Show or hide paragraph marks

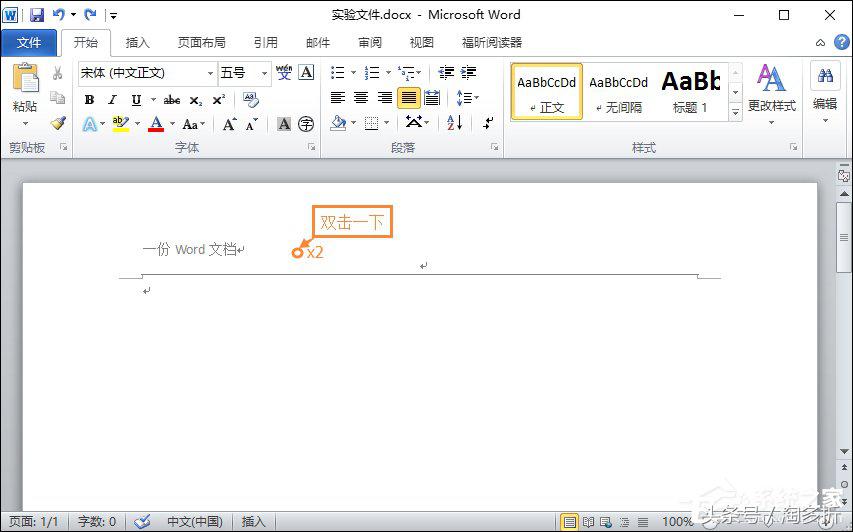(488, 123)
